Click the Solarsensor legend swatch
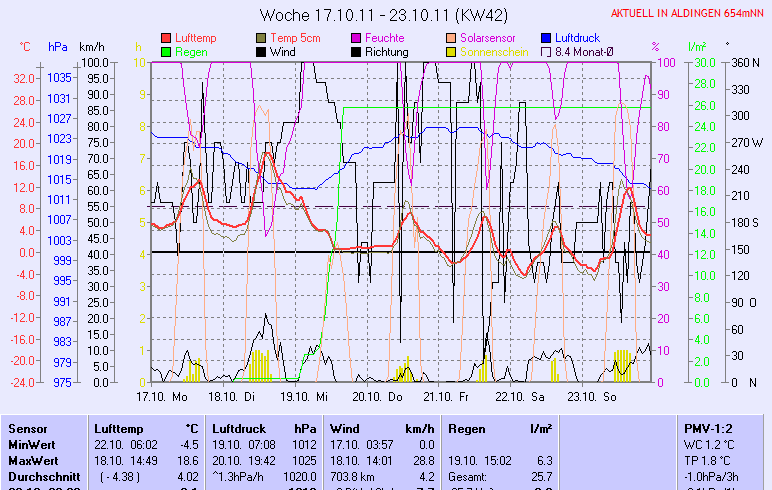This screenshot has height=490, width=772. click(452, 38)
